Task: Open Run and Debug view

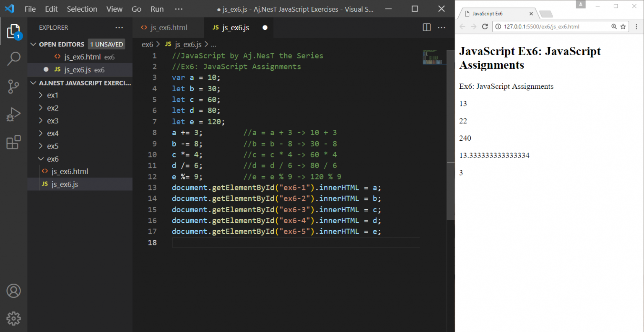Action: [13, 114]
